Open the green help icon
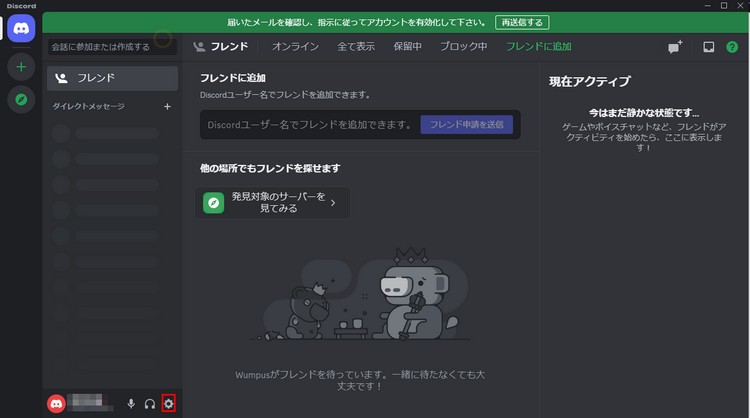This screenshot has width=750, height=418. [732, 47]
